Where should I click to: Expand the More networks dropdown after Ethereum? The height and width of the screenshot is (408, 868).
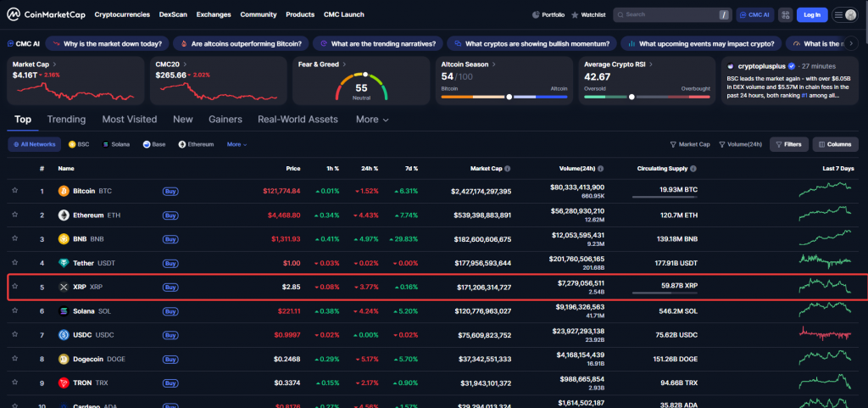236,144
